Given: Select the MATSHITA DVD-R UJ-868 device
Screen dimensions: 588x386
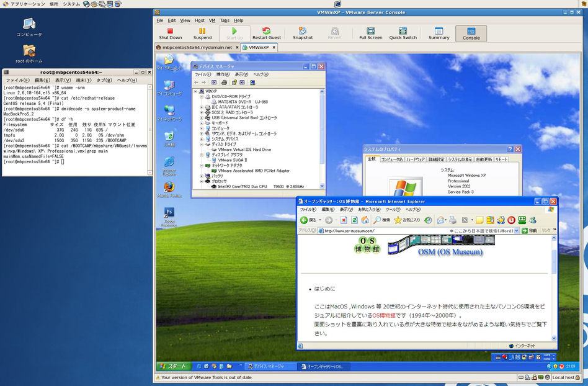Looking at the screenshot, I should 243,102.
